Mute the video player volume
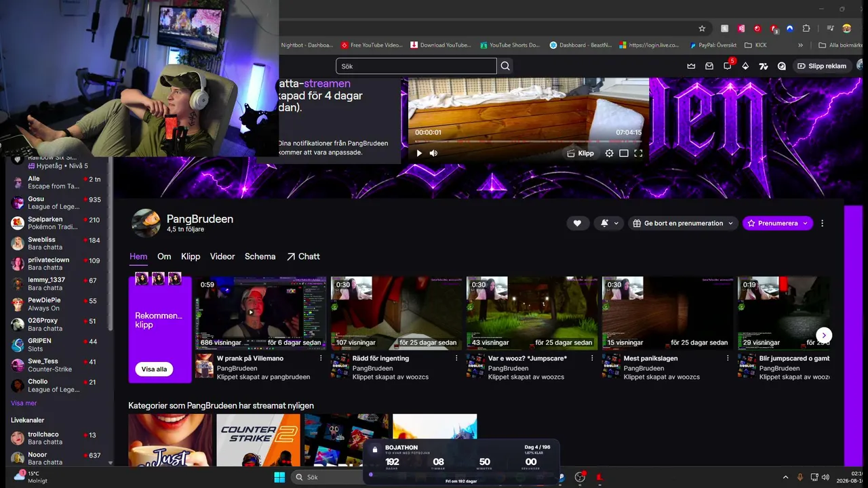Viewport: 868px width, 488px height. coord(434,153)
